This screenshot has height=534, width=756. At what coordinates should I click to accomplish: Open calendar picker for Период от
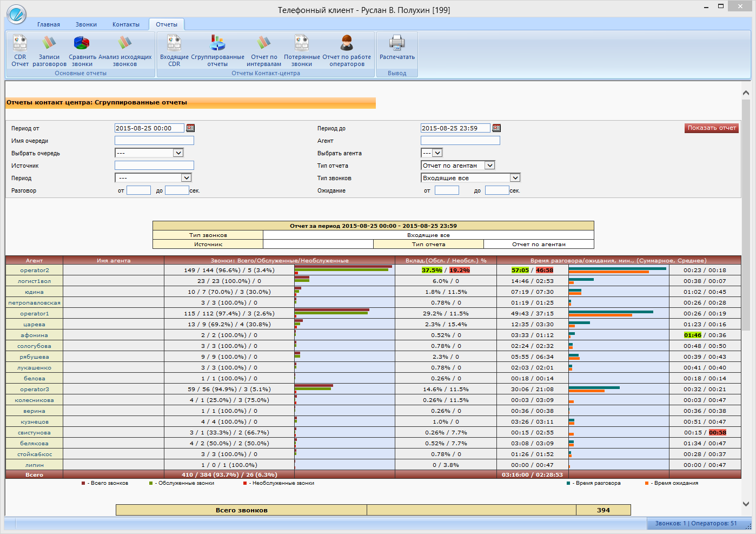(190, 128)
